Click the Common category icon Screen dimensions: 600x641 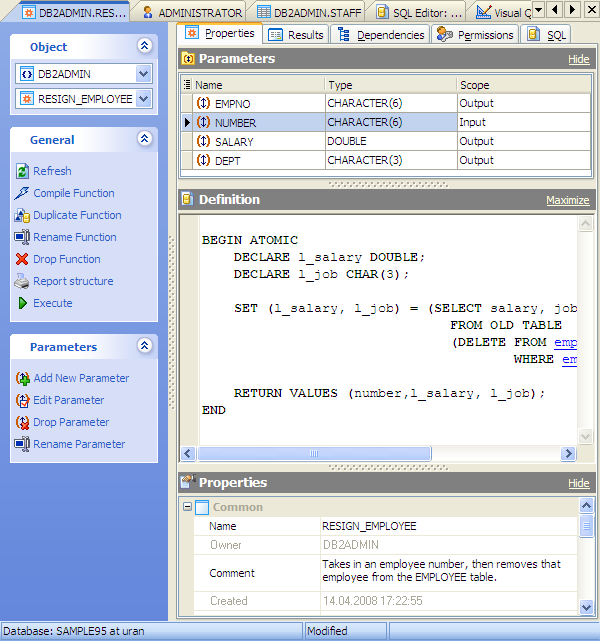click(x=202, y=507)
